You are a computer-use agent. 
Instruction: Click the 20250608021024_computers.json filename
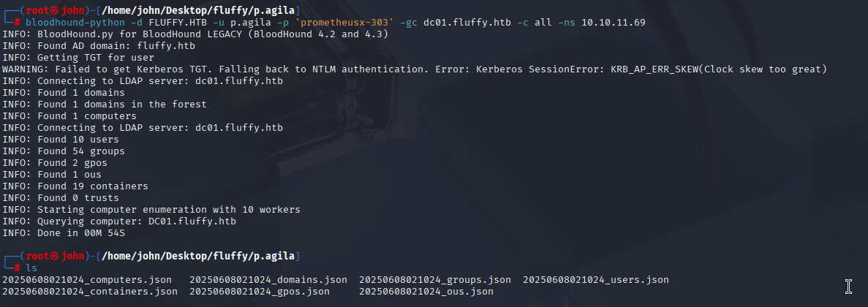click(x=87, y=280)
